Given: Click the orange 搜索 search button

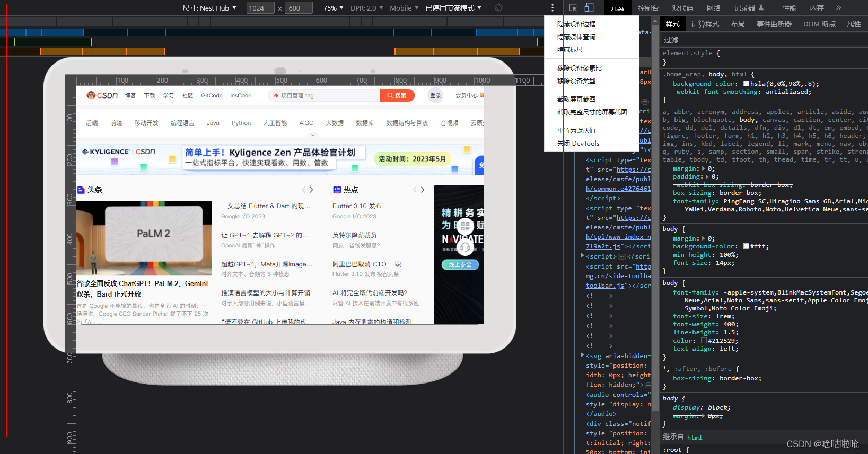Looking at the screenshot, I should coord(397,95).
